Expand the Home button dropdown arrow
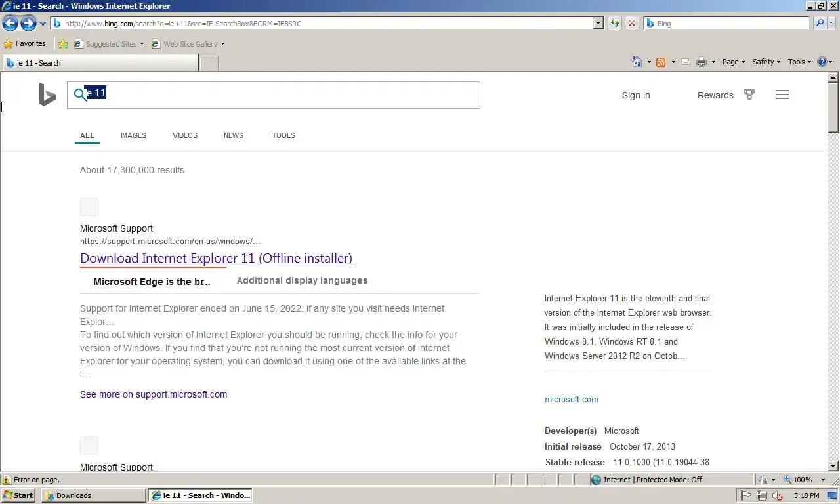The height and width of the screenshot is (504, 840). 649,62
